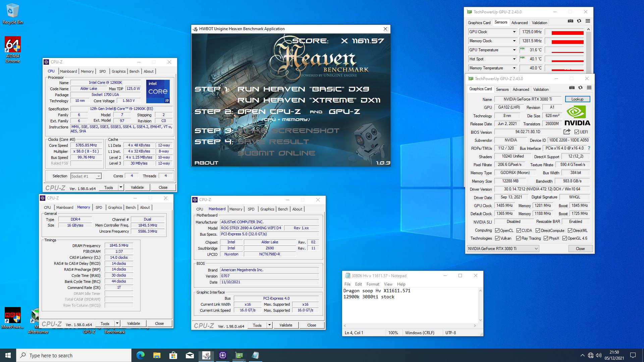This screenshot has width=644, height=362.
Task: Click the Bus Interface question mark icon
Action: click(x=589, y=148)
